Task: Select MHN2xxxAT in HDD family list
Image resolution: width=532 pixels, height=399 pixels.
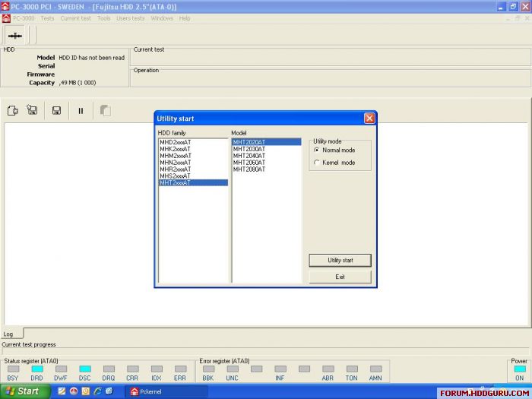Action: pyautogui.click(x=193, y=163)
